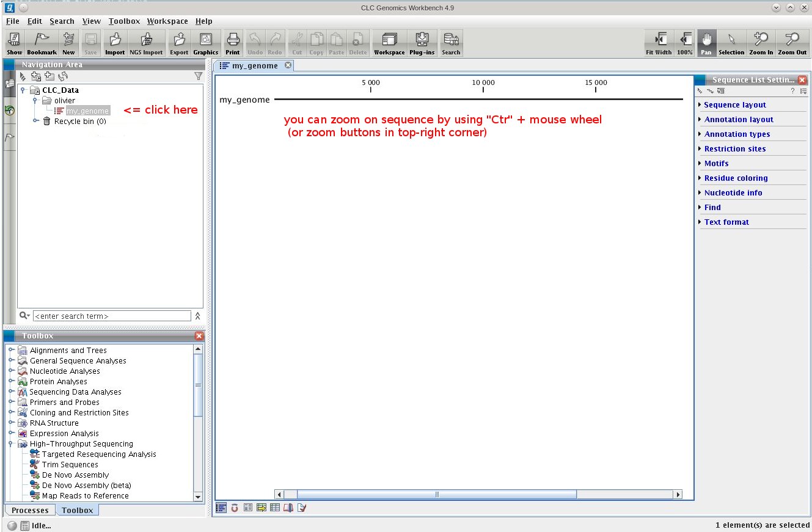The height and width of the screenshot is (532, 812).
Task: Open the View menu
Action: (x=91, y=21)
